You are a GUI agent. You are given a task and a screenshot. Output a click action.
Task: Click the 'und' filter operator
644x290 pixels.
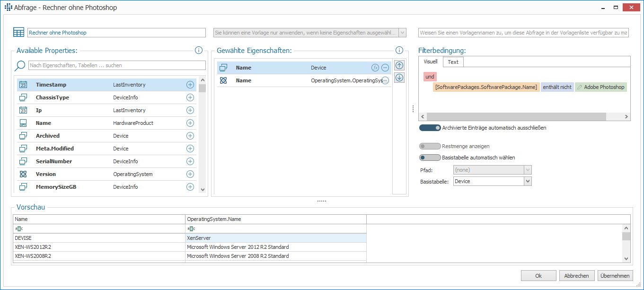pyautogui.click(x=430, y=77)
